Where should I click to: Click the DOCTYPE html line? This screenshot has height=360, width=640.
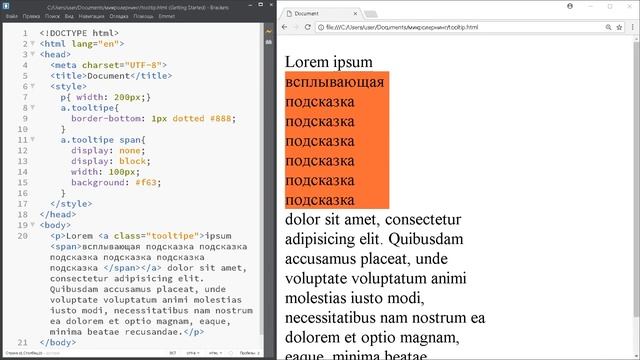(x=79, y=33)
